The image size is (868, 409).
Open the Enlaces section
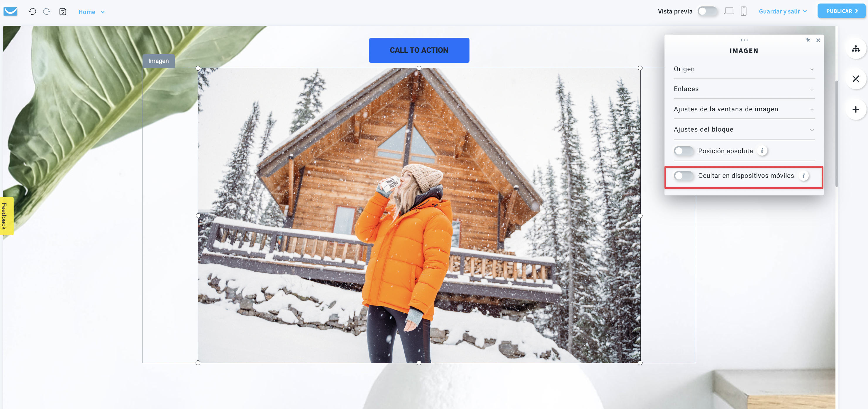point(744,89)
